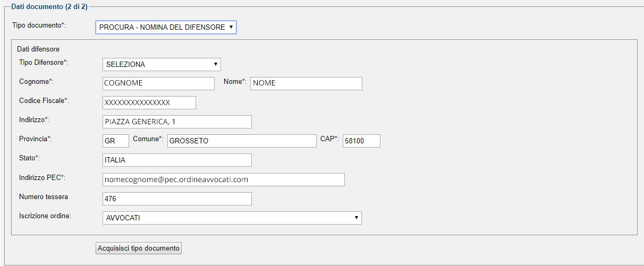Viewport: 644px width, 266px height.
Task: Click the Comune field containing GROSSETO
Action: 242,141
